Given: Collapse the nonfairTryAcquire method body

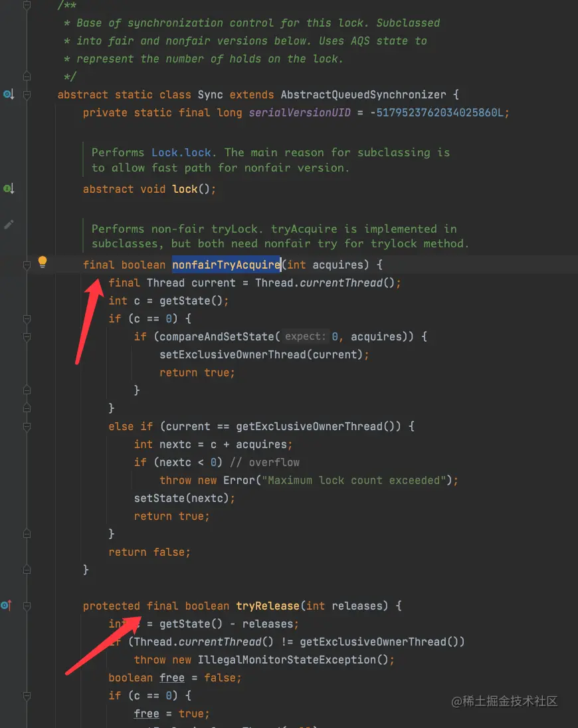Looking at the screenshot, I should (x=27, y=265).
